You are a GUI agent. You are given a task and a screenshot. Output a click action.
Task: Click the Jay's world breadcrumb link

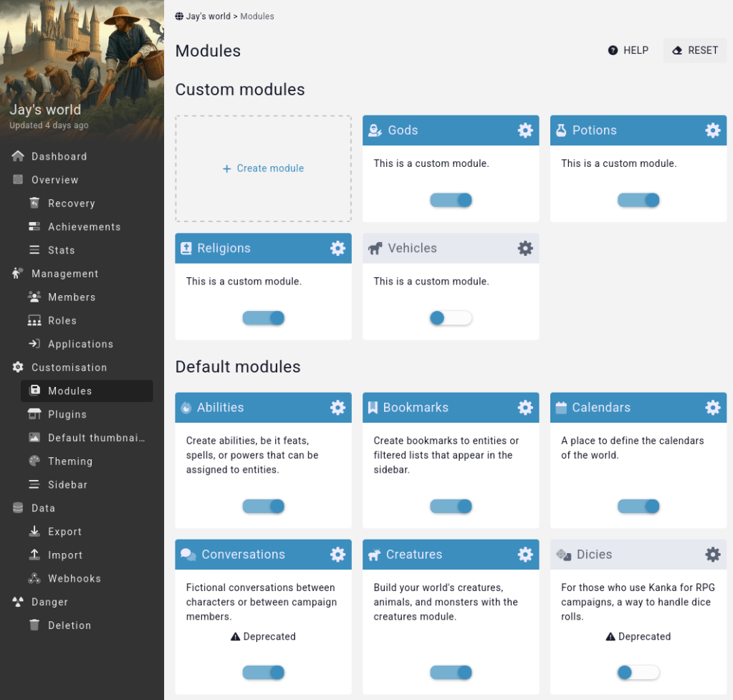pos(206,16)
